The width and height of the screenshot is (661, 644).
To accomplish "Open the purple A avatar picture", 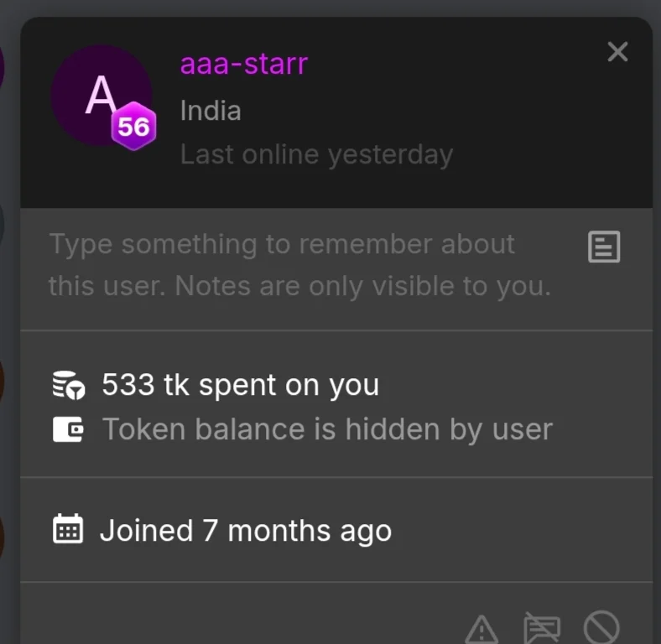I will pos(101,96).
